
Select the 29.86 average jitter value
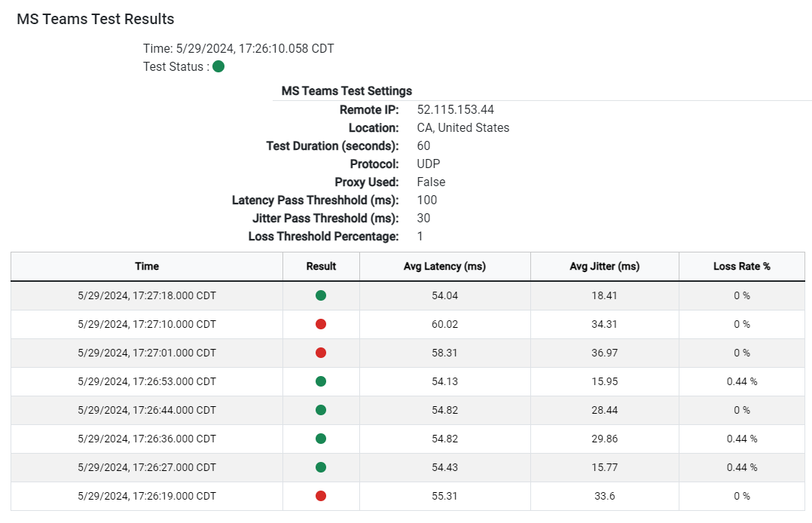605,439
